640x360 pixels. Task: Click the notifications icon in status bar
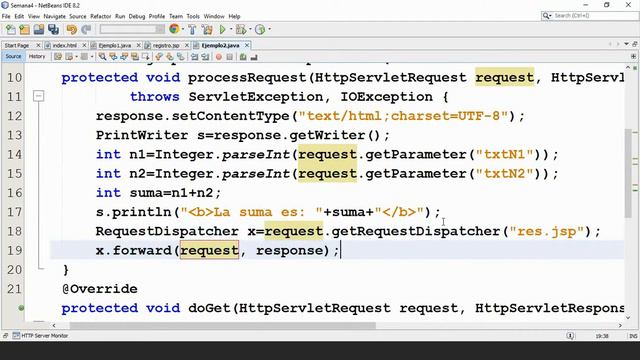pyautogui.click(x=570, y=336)
